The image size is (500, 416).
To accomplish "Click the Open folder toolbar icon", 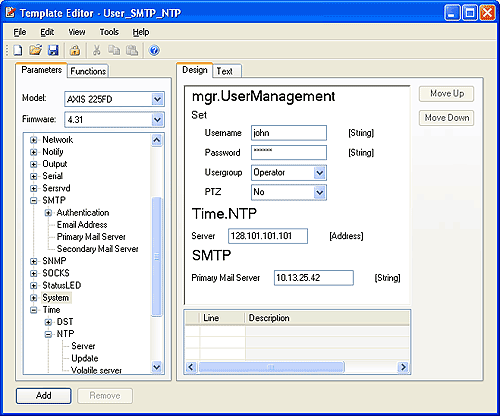I will (x=35, y=50).
